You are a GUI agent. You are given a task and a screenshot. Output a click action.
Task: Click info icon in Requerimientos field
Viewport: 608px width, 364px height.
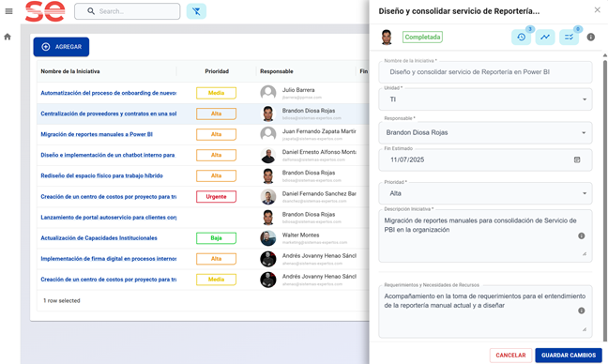(581, 311)
